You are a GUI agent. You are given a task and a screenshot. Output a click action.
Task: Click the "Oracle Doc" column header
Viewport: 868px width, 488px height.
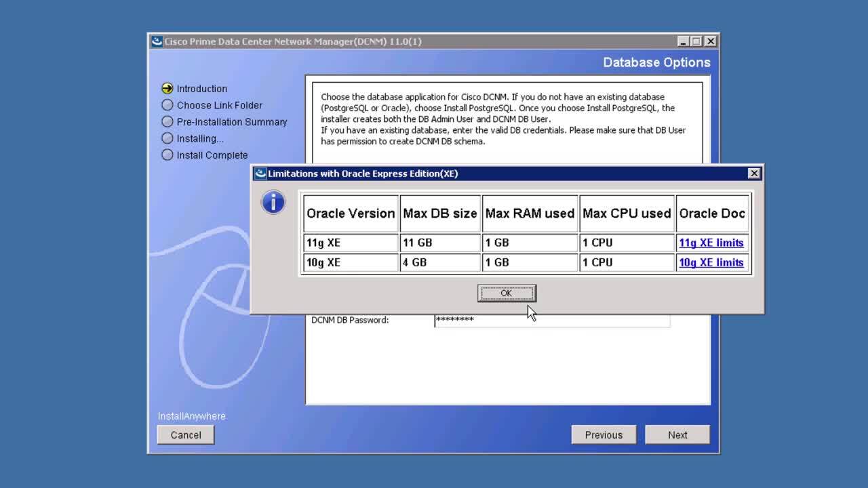coord(712,213)
